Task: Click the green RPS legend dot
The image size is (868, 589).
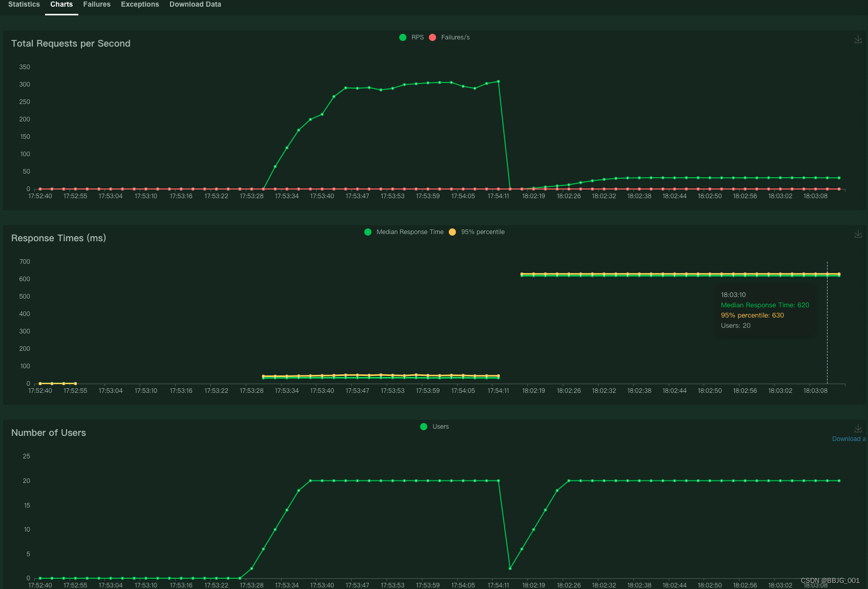Action: tap(403, 37)
